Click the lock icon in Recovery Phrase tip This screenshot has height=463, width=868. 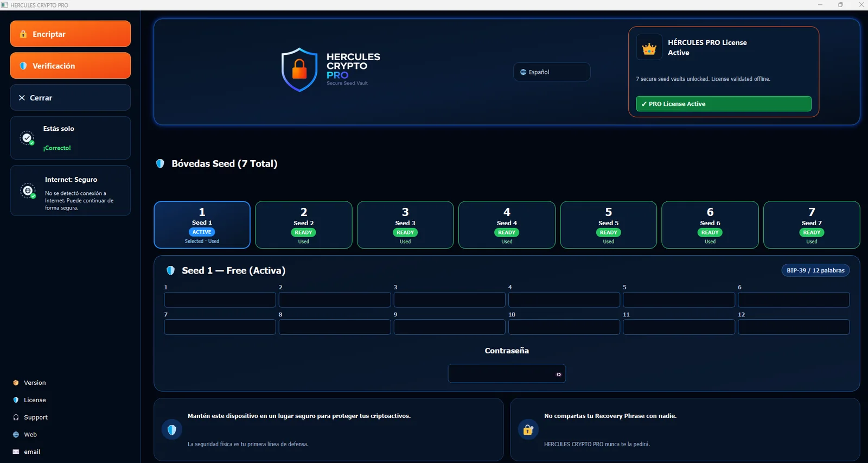click(528, 430)
